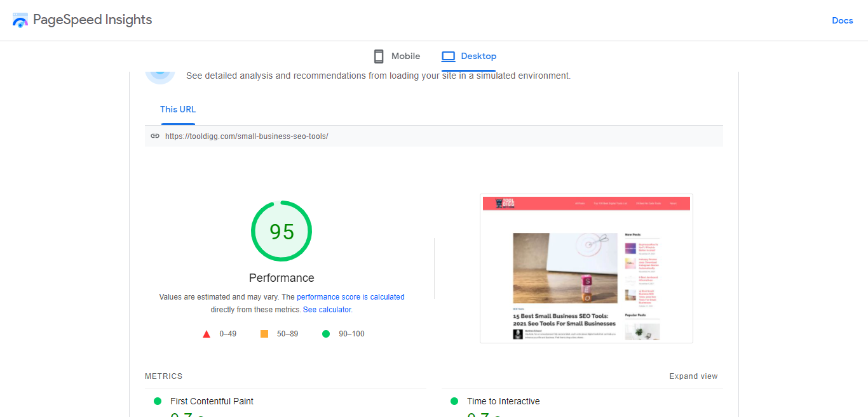Click the First Contentful Paint label
This screenshot has height=417, width=868.
212,401
